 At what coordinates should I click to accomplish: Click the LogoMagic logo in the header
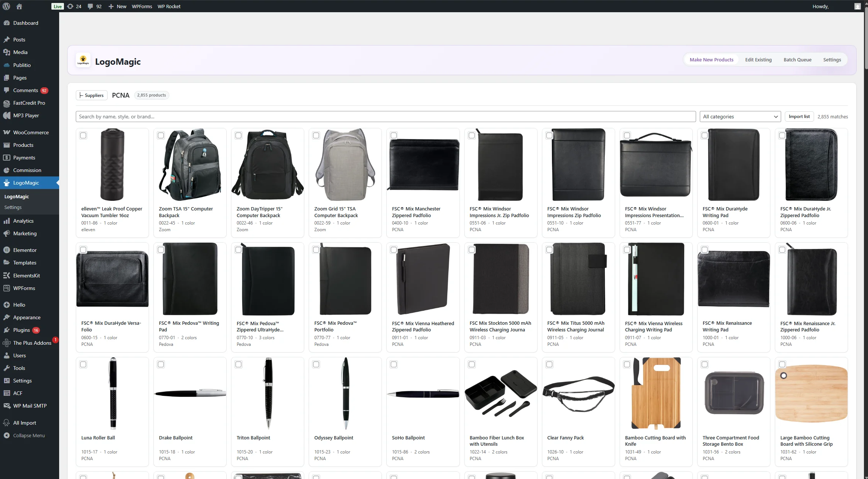coord(83,60)
